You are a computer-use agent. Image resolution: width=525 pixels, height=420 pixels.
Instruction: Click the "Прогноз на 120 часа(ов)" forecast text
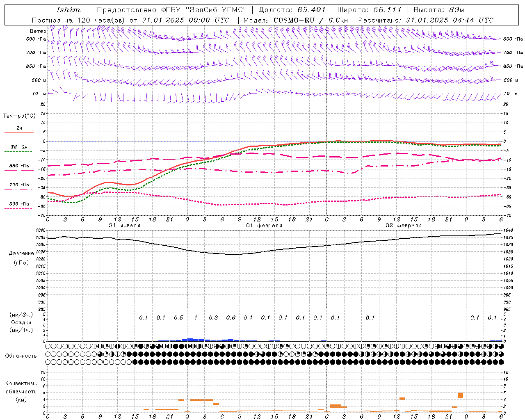(79, 20)
